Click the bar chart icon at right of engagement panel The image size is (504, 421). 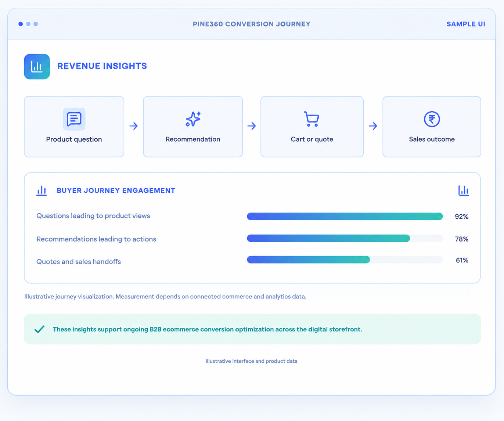point(464,190)
